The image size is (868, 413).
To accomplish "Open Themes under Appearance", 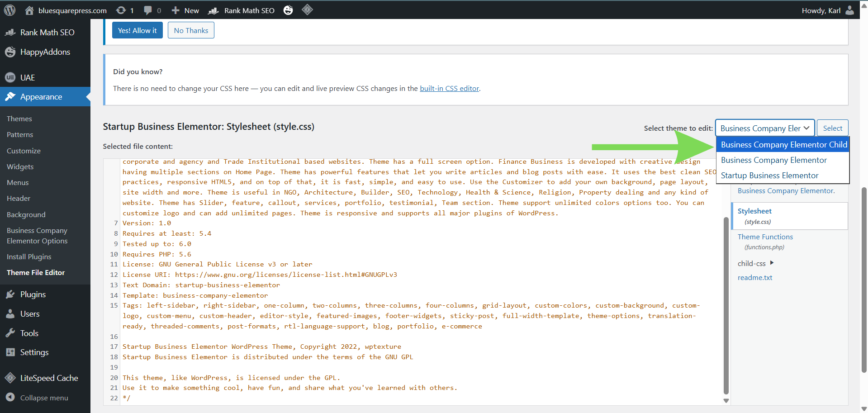I will point(19,119).
